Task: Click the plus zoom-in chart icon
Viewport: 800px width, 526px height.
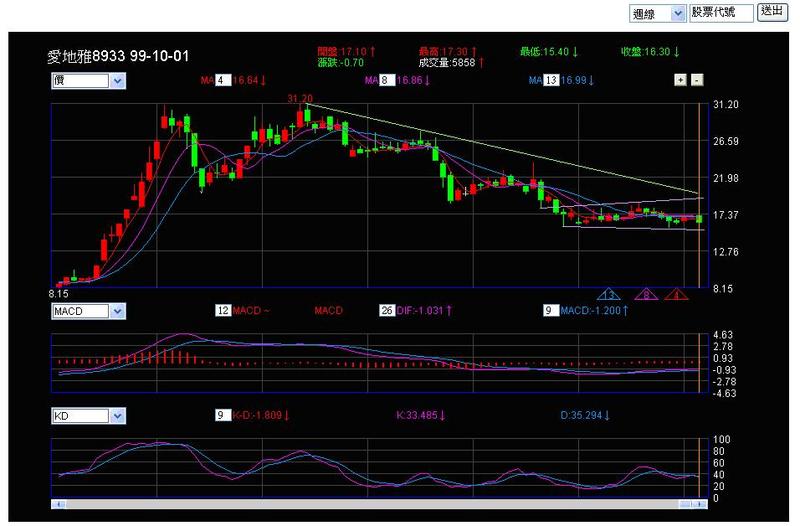Action: click(680, 79)
